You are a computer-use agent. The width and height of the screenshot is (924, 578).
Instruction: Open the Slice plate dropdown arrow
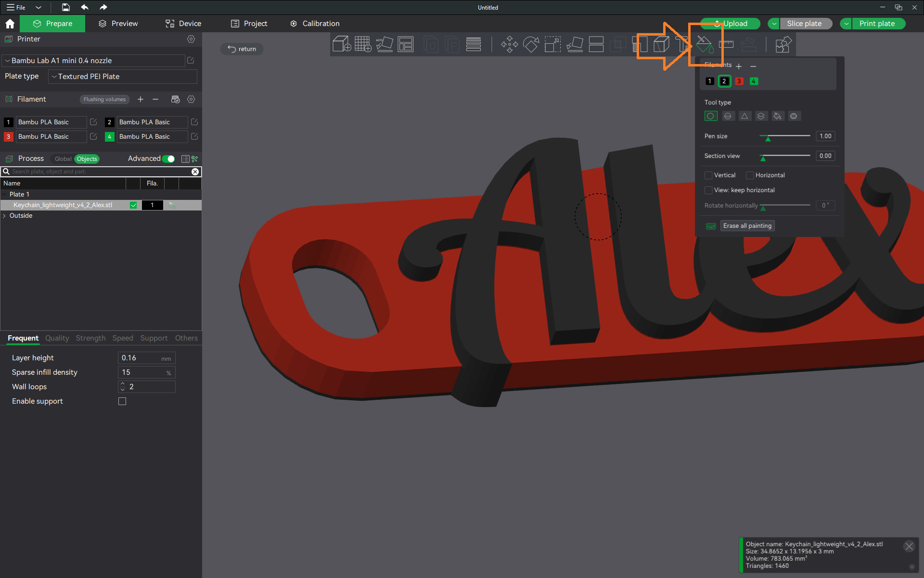coord(774,24)
